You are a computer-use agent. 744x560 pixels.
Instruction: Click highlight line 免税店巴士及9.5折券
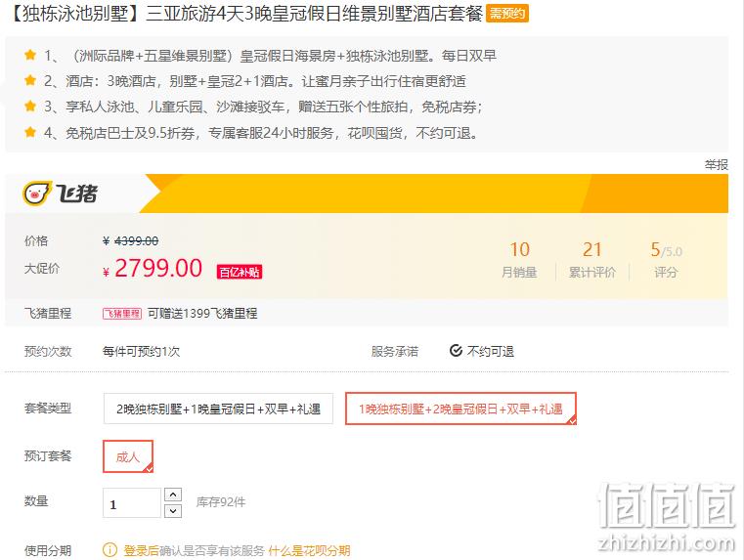[x=261, y=133]
